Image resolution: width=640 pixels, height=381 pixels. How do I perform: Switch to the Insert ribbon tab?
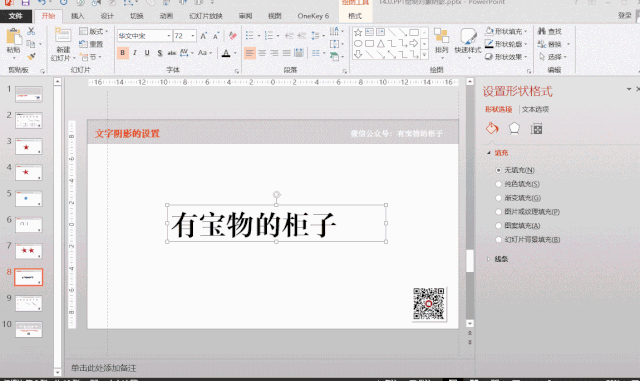click(77, 16)
